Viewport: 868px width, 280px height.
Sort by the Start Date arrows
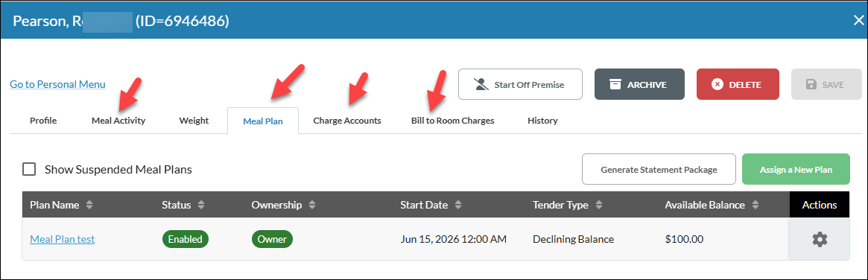(x=457, y=205)
